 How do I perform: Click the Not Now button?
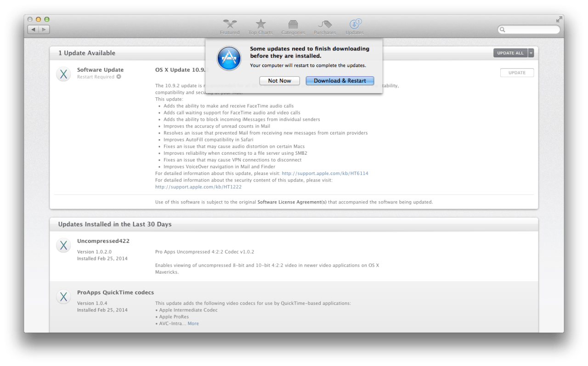click(279, 81)
